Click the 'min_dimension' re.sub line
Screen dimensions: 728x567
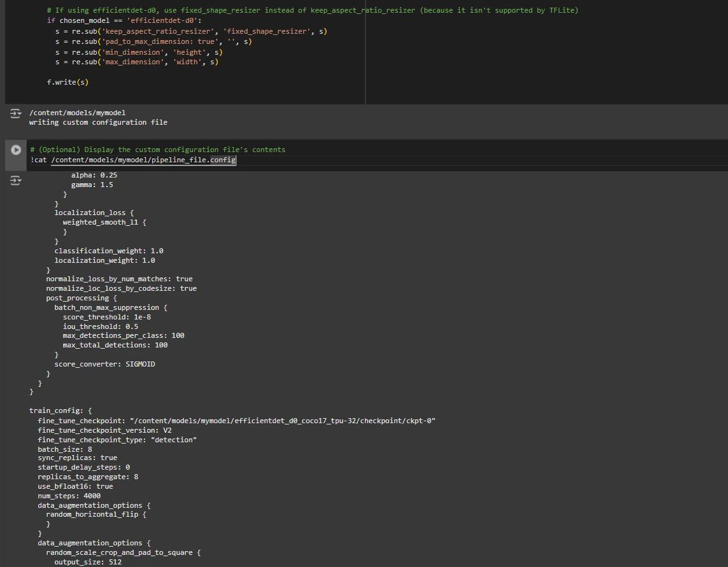tap(139, 52)
